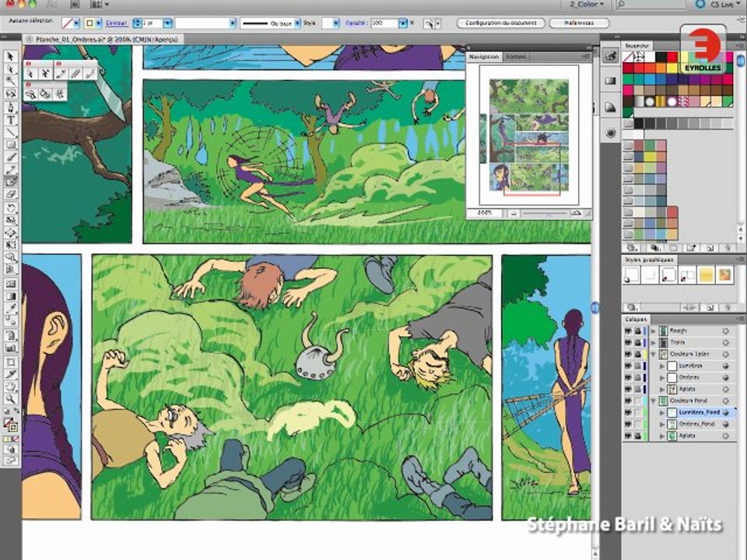Viewport: 747px width, 560px height.
Task: Select the Lasso tool
Action: click(11, 94)
